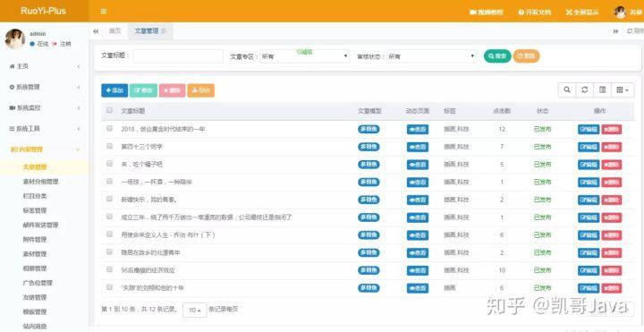Switch to the 首页 tab
644x332 pixels.
(114, 30)
